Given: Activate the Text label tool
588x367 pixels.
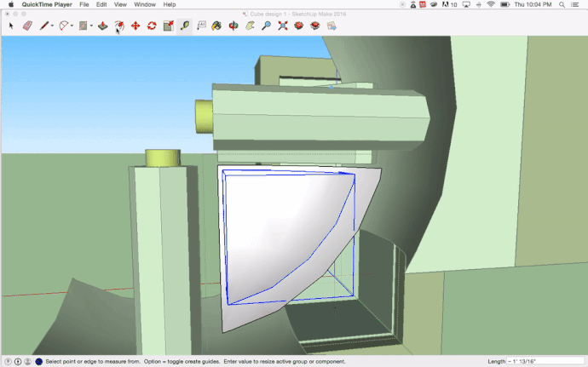Looking at the screenshot, I should coord(201,26).
